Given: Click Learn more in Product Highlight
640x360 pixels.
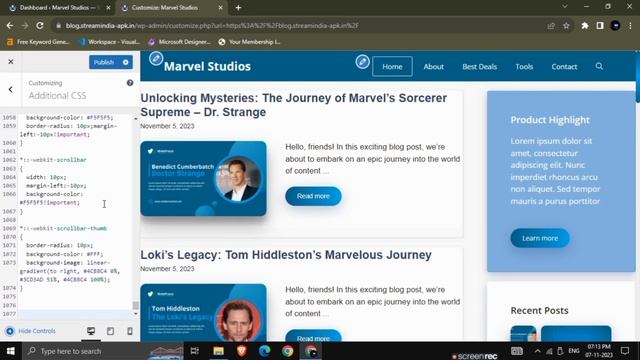Looking at the screenshot, I should click(540, 238).
